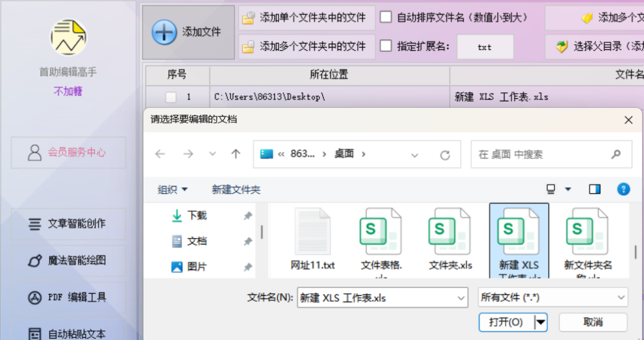Click the search magnifier icon
Viewport: 644px width, 340px height.
pos(615,154)
